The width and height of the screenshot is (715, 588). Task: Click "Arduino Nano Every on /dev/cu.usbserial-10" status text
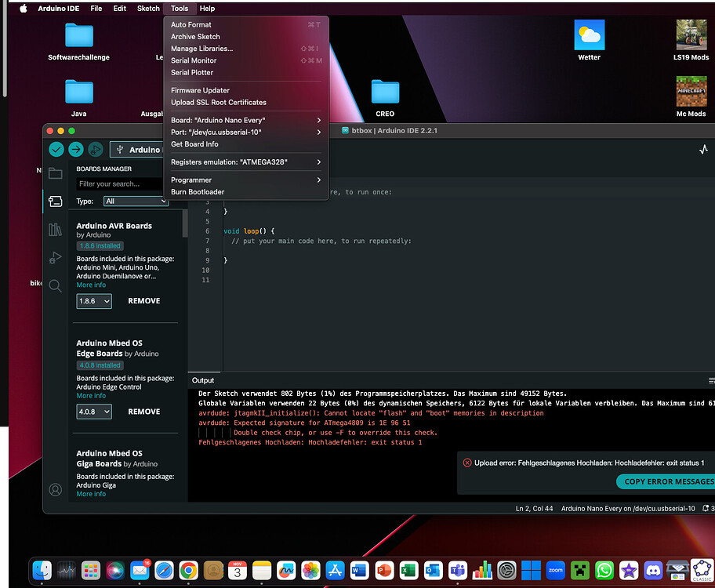point(628,508)
